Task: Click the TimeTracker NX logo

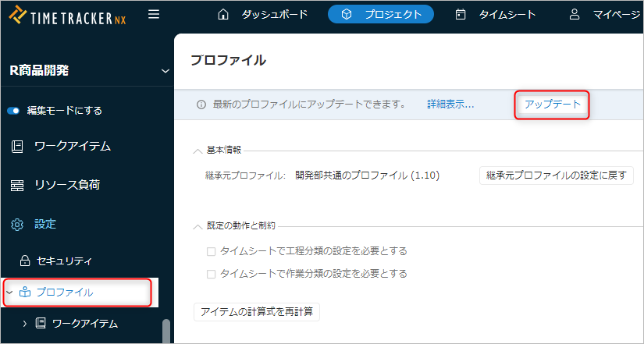Action: [69, 15]
